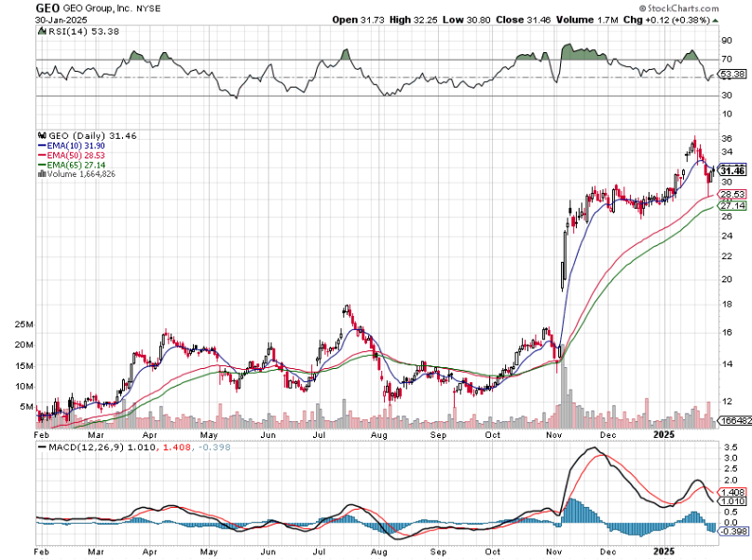Viewport: 752px width, 560px height.
Task: Click the green up-arrow beside the Chg value
Action: [715, 20]
